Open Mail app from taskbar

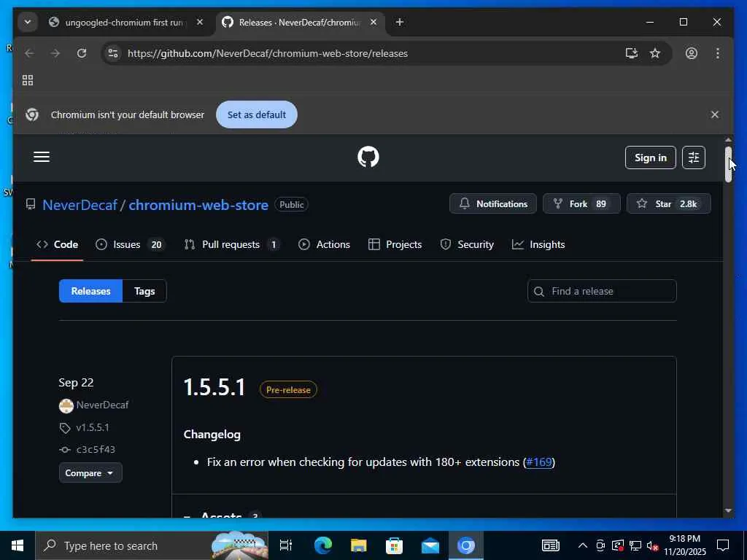(430, 545)
